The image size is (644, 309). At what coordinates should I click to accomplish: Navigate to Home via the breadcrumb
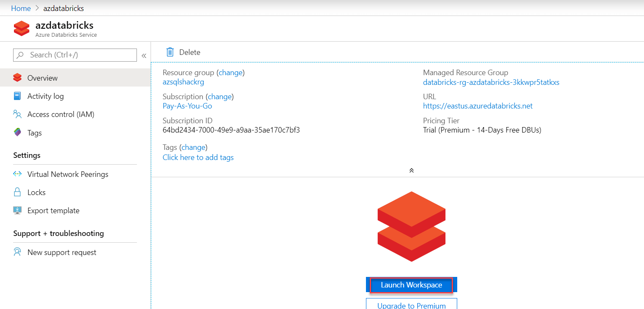point(21,8)
